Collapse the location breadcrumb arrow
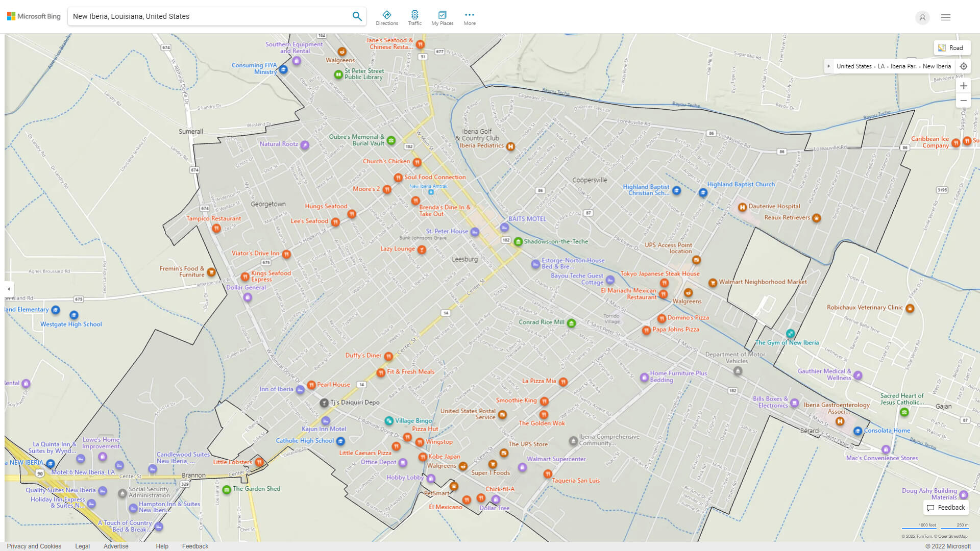The width and height of the screenshot is (980, 551). [828, 66]
